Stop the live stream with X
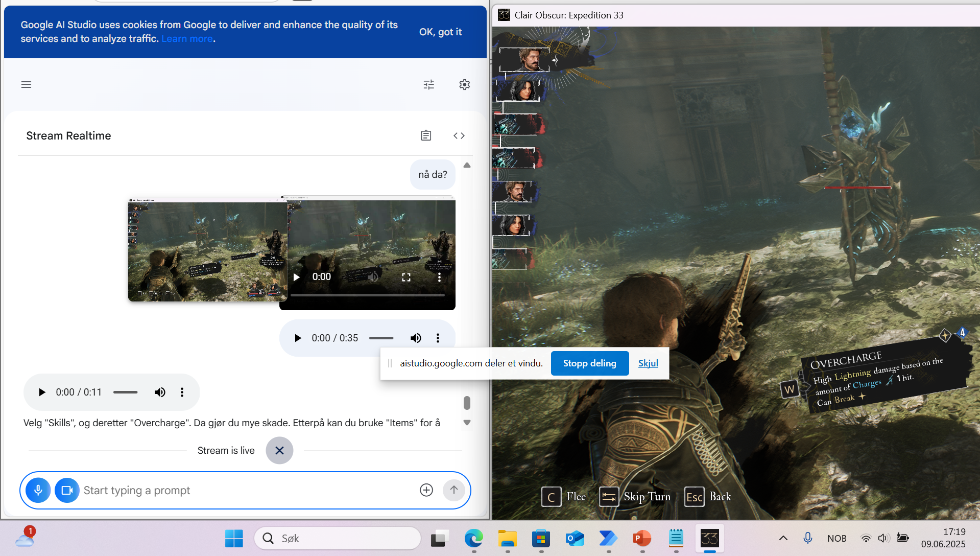Image resolution: width=980 pixels, height=556 pixels. coord(279,450)
